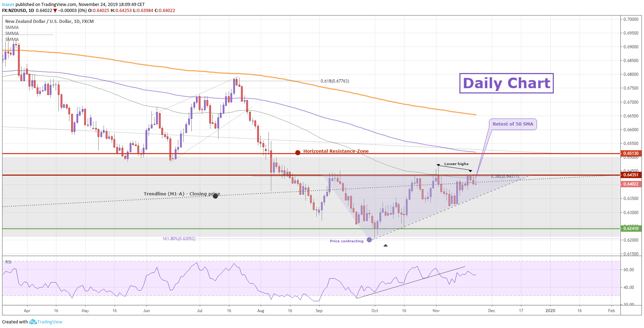
Task: Click the 0.618(0.67763) Fibonacci label
Action: pyautogui.click(x=335, y=81)
